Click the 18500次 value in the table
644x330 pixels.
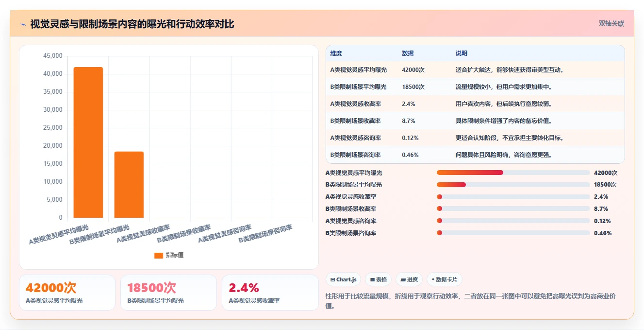413,87
